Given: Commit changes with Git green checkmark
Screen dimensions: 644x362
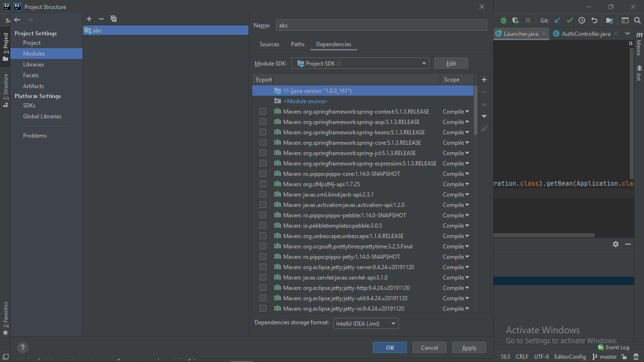Looking at the screenshot, I should coord(570,20).
